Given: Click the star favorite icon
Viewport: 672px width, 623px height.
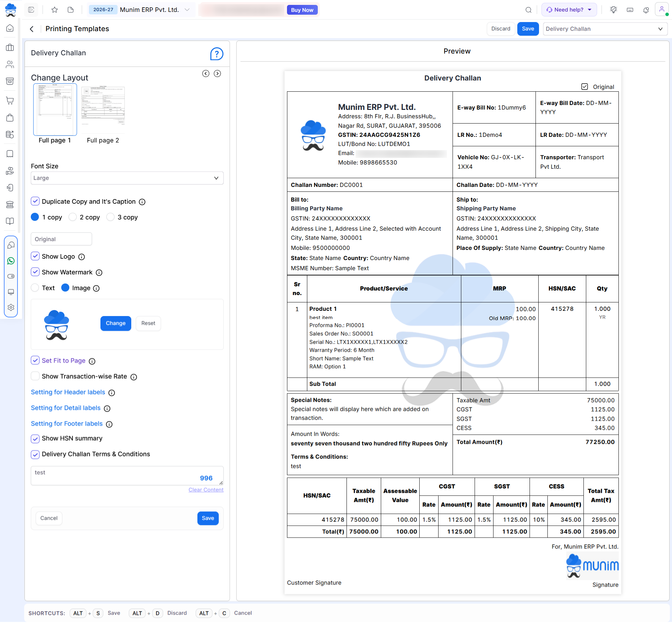Looking at the screenshot, I should tap(55, 10).
